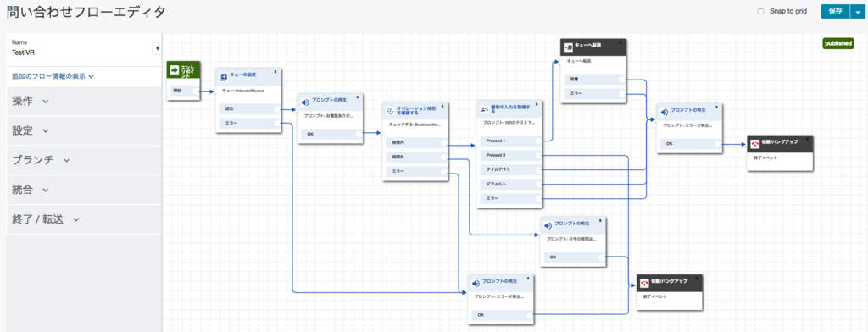Collapse the sidebar with the arrow toggle
Image resolution: width=868 pixels, height=332 pixels.
(157, 48)
